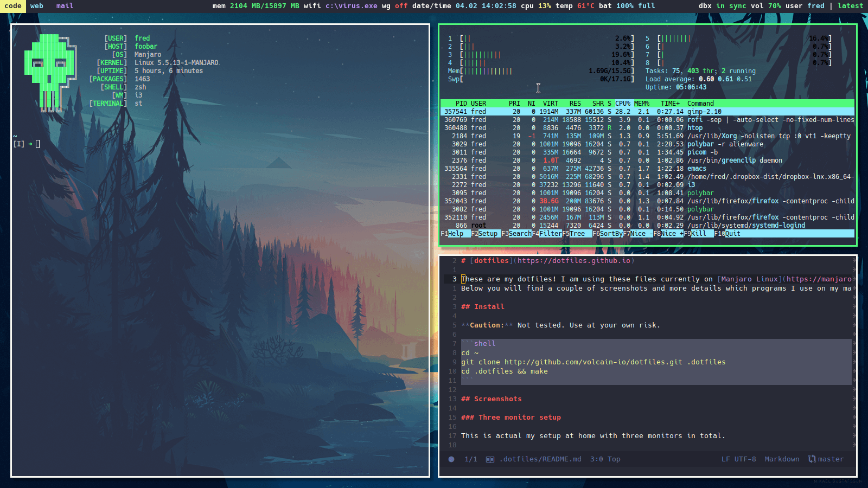Click F3 Search in htop

point(516,234)
